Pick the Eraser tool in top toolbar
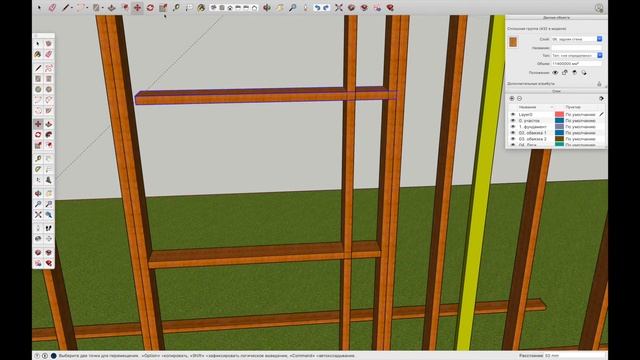Screen dimensions: 640x360 pyautogui.click(x=52, y=7)
